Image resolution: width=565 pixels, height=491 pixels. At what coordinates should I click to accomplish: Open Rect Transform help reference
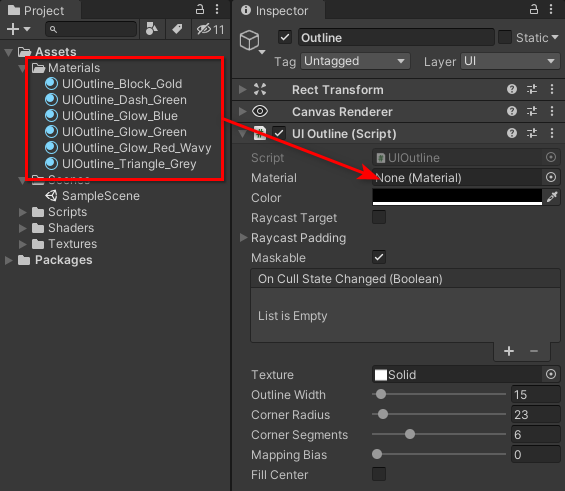512,89
